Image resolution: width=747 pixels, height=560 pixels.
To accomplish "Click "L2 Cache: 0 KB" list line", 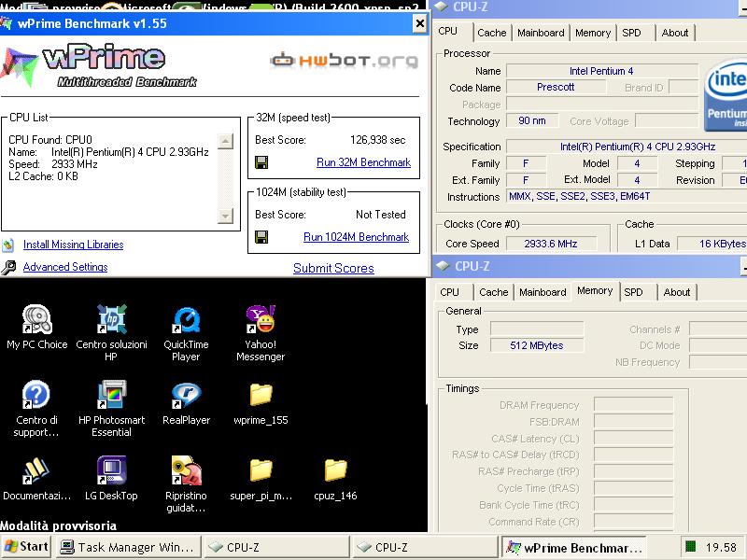I will tap(43, 176).
